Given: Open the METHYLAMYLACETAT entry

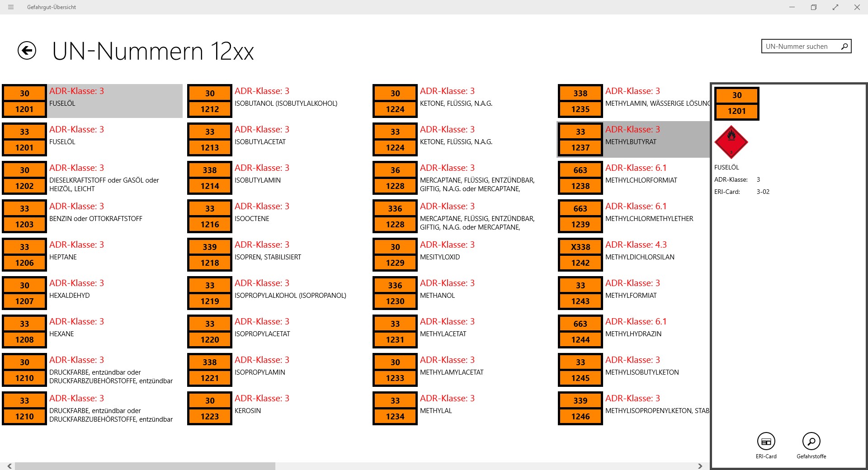Looking at the screenshot, I should point(463,370).
